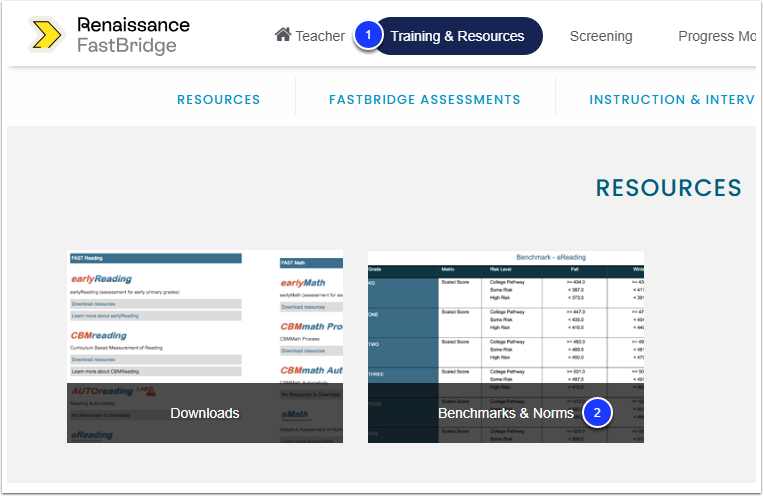Open the Downloads resource tile
763x496 pixels.
click(205, 347)
